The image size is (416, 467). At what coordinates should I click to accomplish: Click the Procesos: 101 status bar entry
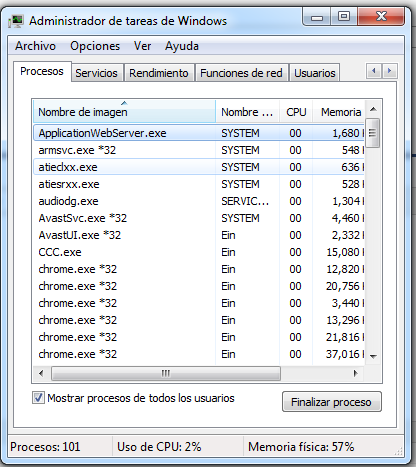[x=45, y=447]
